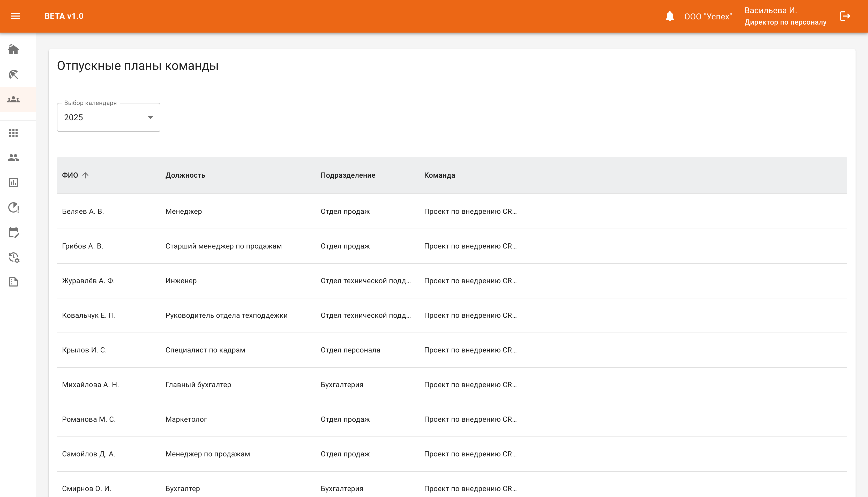
Task: Open the grid apps sidebar icon
Action: [x=14, y=133]
